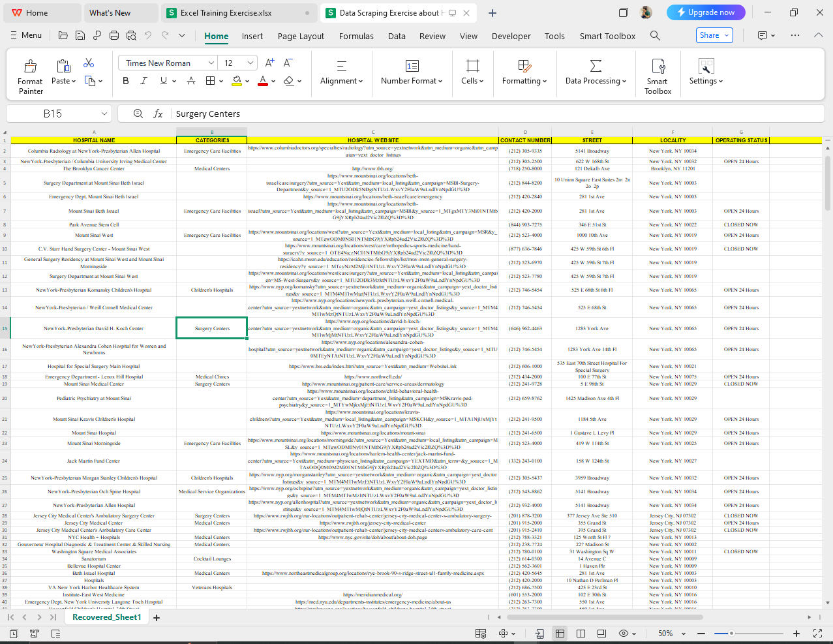Select the Recovered_Sheet1 sheet tab
Viewport: 833px width, 644px height.
coord(106,617)
